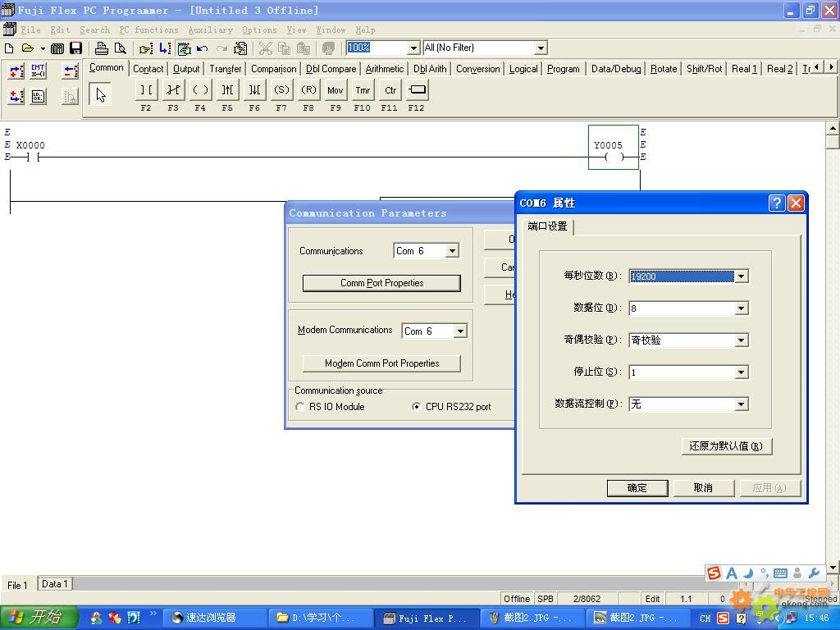Open the File menu
The height and width of the screenshot is (630, 840).
[x=30, y=30]
